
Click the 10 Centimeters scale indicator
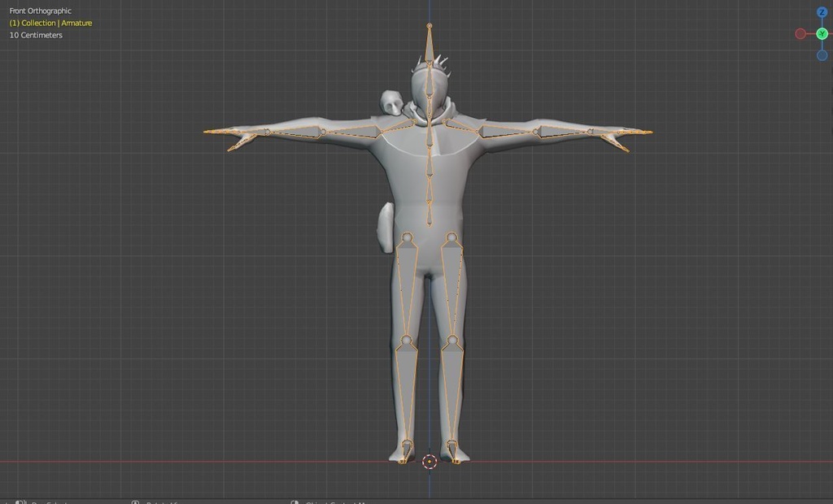click(36, 35)
